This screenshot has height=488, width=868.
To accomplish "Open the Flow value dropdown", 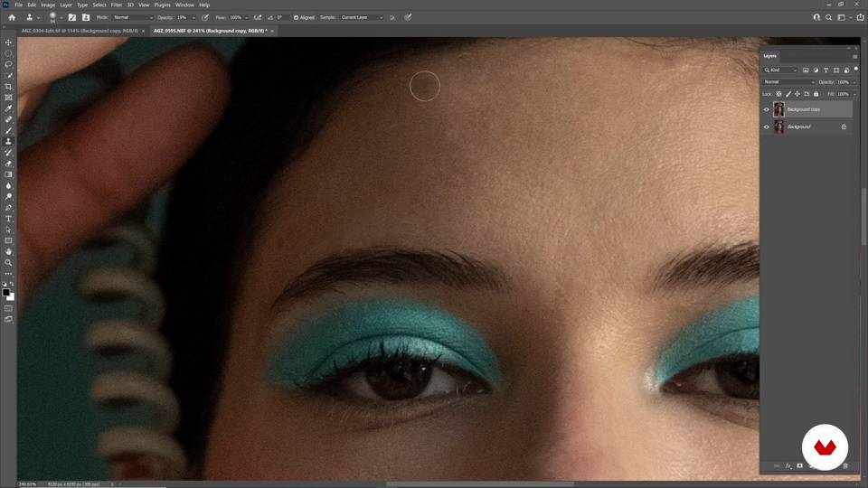I will [x=246, y=18].
